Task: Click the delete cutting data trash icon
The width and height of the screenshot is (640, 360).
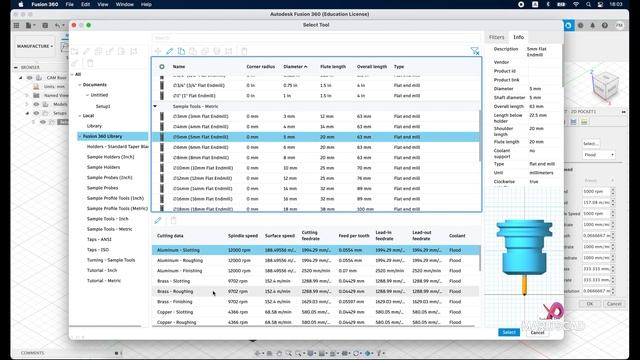Action: (x=173, y=220)
